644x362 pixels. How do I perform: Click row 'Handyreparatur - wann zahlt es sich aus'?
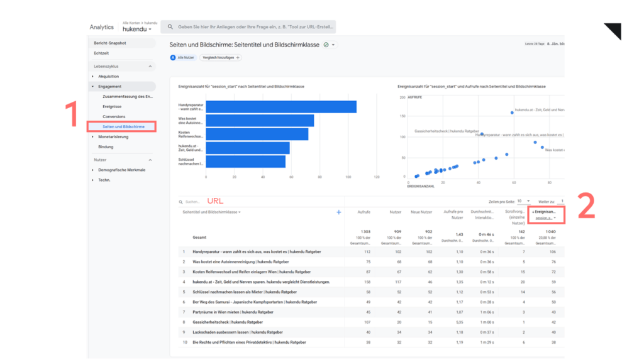371,252
